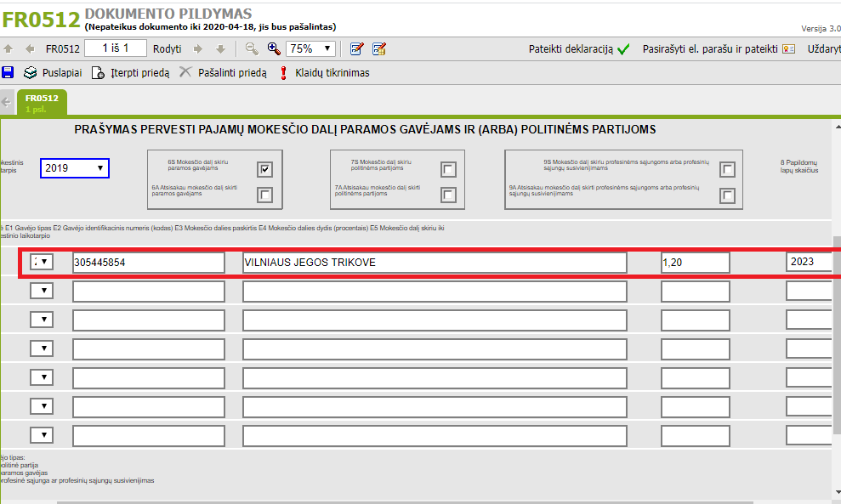
Task: Open recipient type dropdown in fifth table row
Action: pyautogui.click(x=42, y=377)
